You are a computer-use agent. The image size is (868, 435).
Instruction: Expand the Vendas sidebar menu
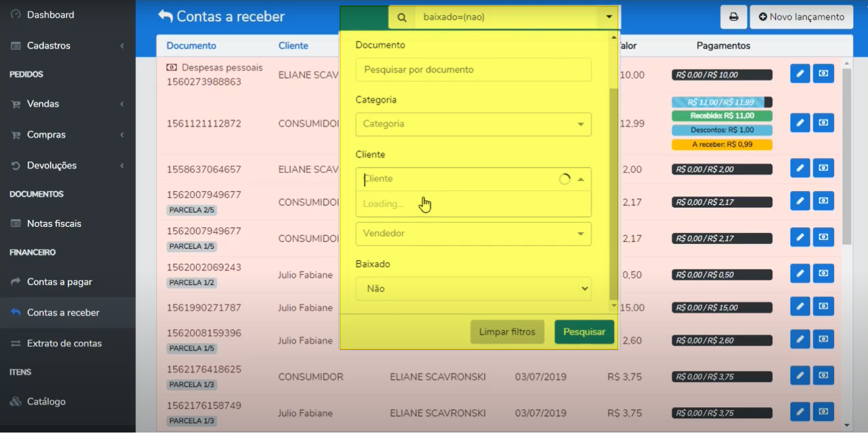click(x=68, y=104)
